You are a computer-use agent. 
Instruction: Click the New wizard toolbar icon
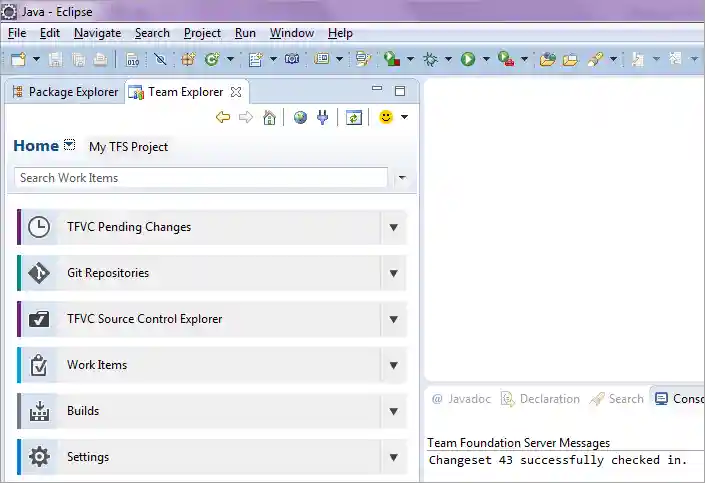(18, 59)
